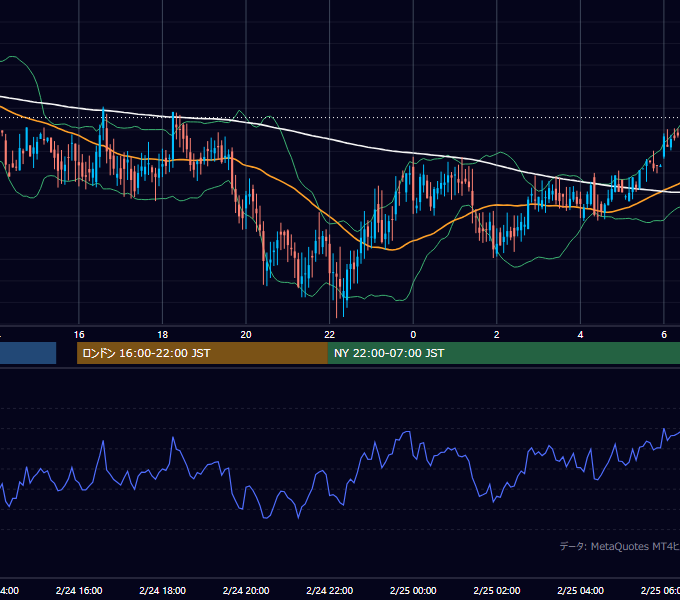The height and width of the screenshot is (600, 680).
Task: Click the '2/25 04:00' date label
Action: (x=580, y=590)
